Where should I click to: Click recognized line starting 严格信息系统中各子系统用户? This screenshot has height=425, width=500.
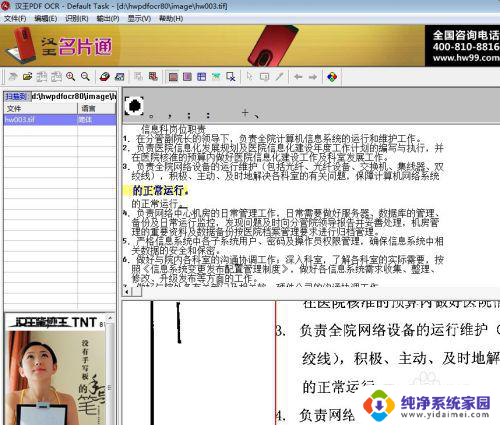[289, 241]
